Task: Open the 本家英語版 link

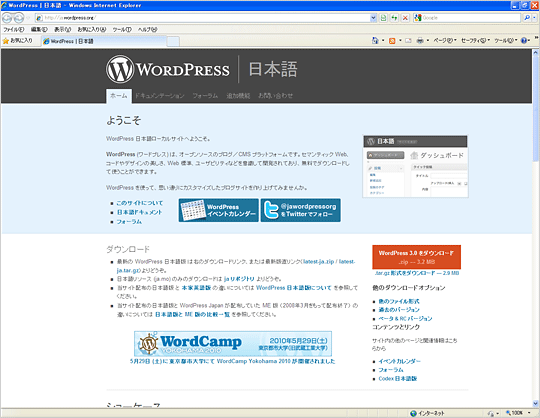Action: click(196, 288)
